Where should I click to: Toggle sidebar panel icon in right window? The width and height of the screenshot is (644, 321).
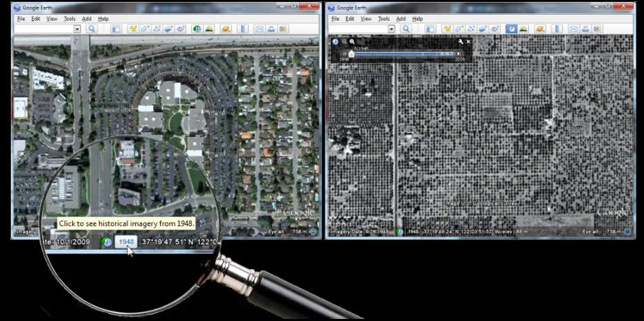430,29
